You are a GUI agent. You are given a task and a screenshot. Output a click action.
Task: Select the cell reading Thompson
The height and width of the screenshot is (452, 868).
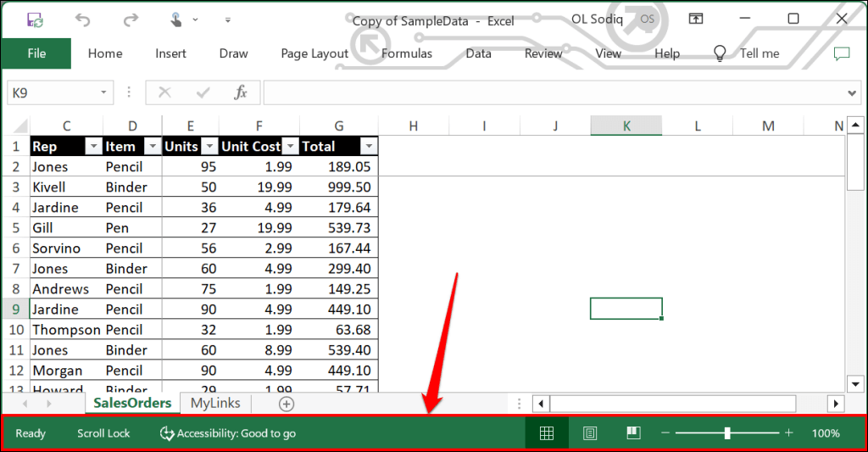click(66, 330)
